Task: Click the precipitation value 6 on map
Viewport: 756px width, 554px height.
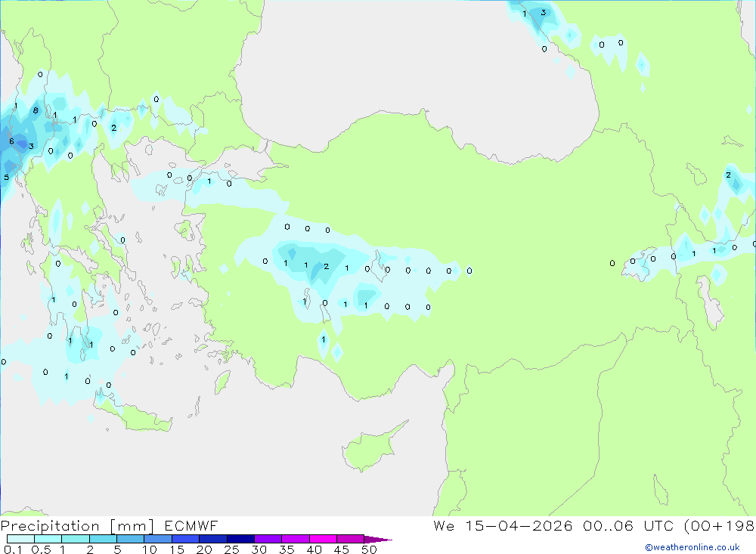Action: tap(11, 141)
